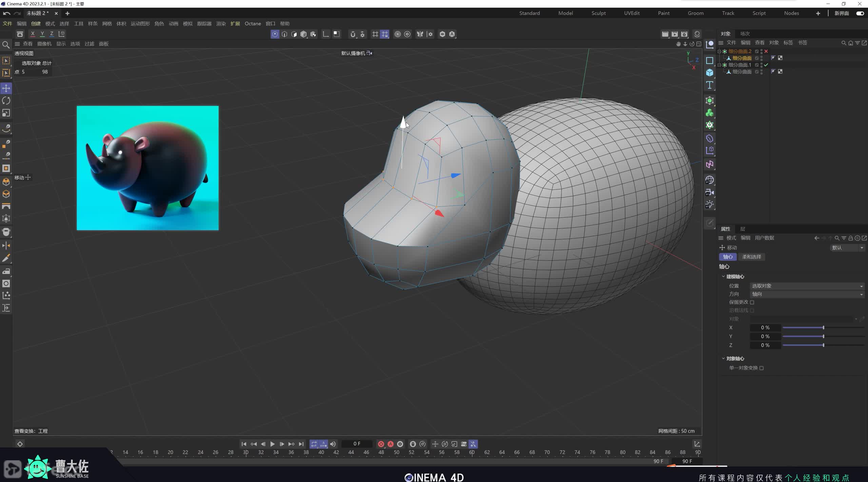This screenshot has width=868, height=482.
Task: Activate the Move tool icon
Action: point(6,88)
